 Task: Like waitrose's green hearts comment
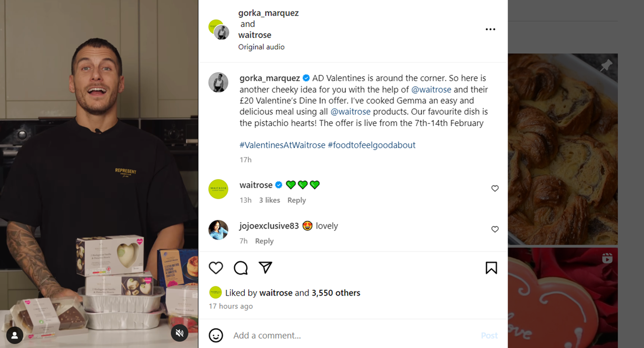(x=495, y=188)
